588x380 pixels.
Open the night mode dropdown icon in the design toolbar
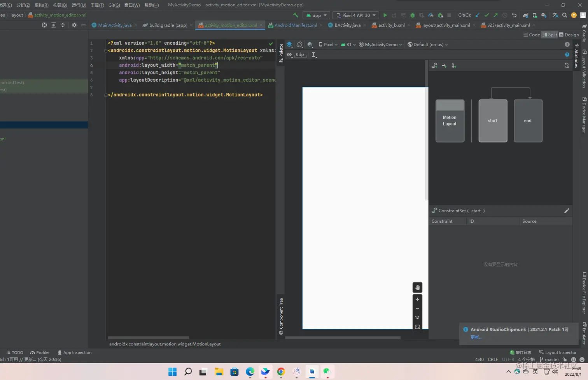[x=310, y=44]
